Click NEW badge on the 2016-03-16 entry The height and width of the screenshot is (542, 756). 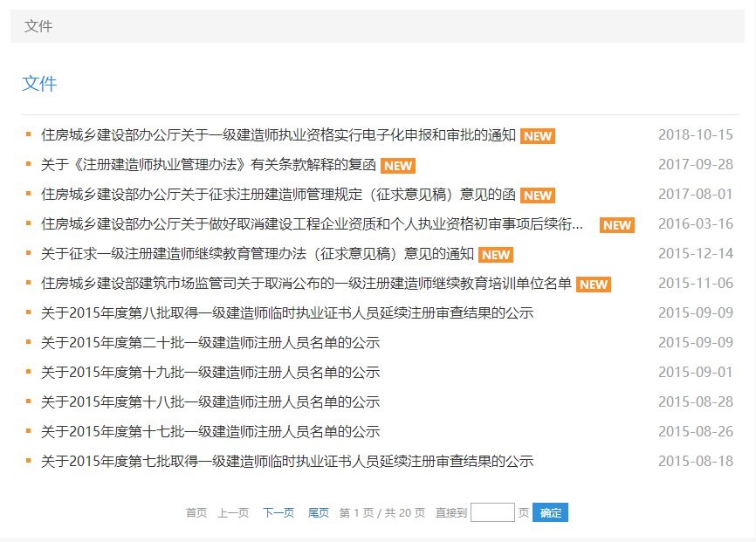coord(616,225)
